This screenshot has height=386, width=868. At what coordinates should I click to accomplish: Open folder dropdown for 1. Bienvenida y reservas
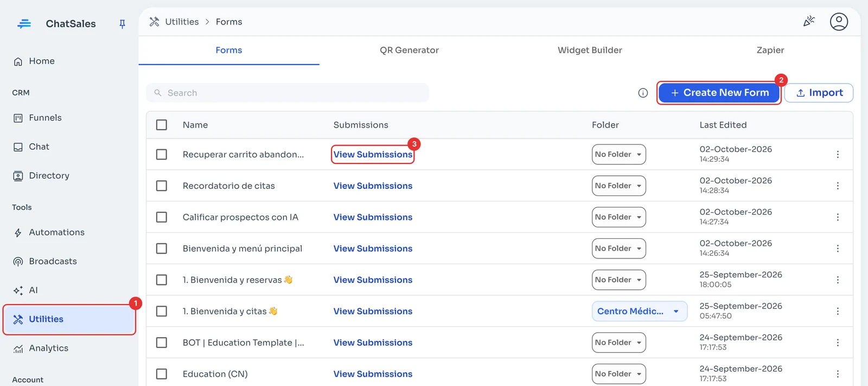tap(619, 280)
